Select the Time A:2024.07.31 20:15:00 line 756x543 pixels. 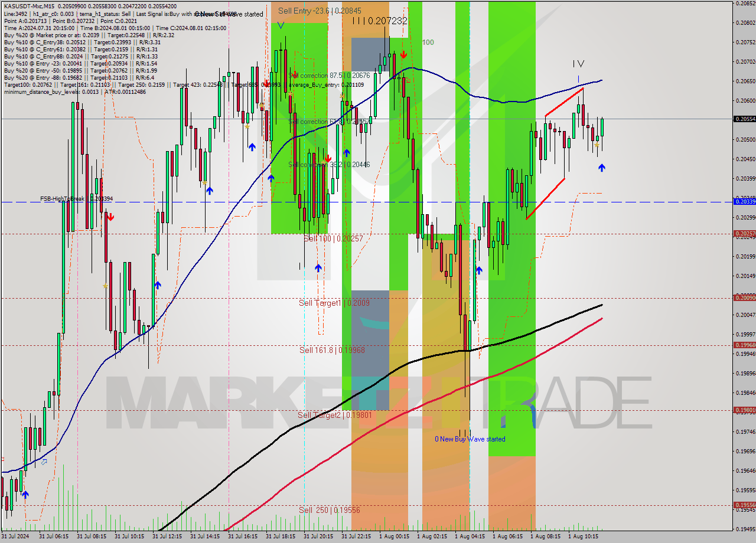[x=115, y=28]
